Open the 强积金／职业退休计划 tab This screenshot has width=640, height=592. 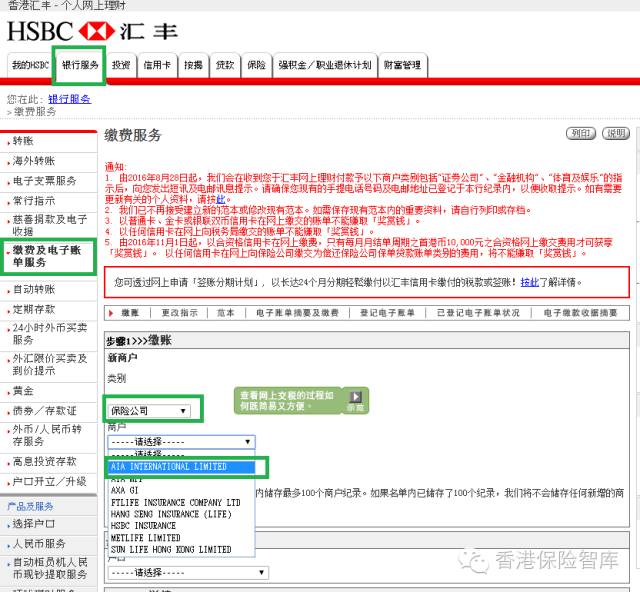(x=325, y=65)
